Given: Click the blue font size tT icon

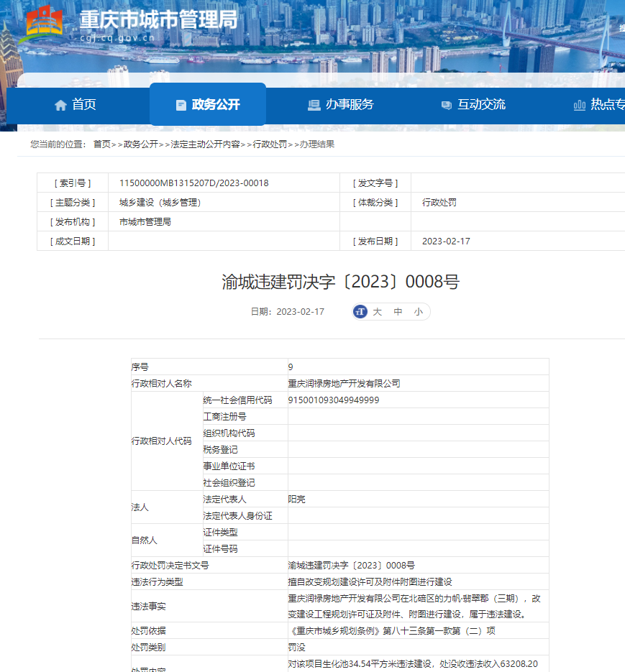Looking at the screenshot, I should (x=360, y=312).
